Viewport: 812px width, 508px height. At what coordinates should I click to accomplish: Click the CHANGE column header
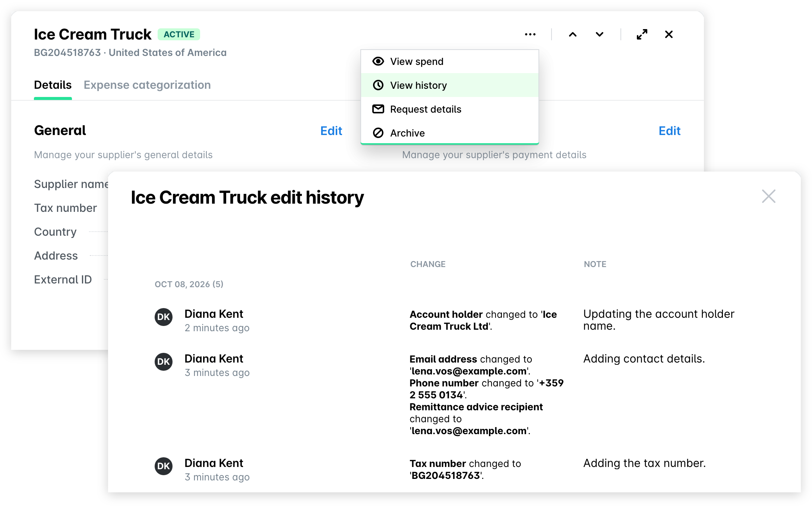pos(428,264)
